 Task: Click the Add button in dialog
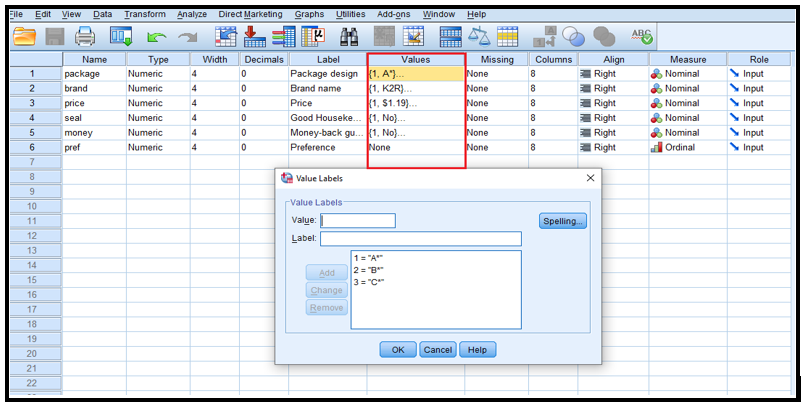(x=327, y=273)
